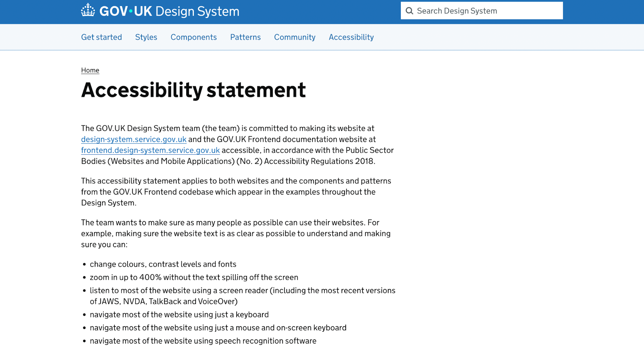Follow the design-system.service.gov.uk link
Screen dimensions: 644x350
click(x=134, y=139)
